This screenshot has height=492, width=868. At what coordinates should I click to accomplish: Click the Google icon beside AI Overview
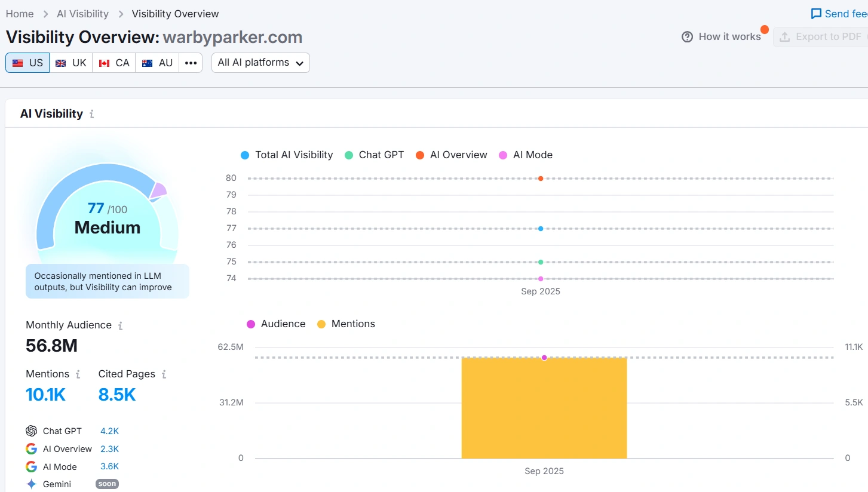pos(32,449)
